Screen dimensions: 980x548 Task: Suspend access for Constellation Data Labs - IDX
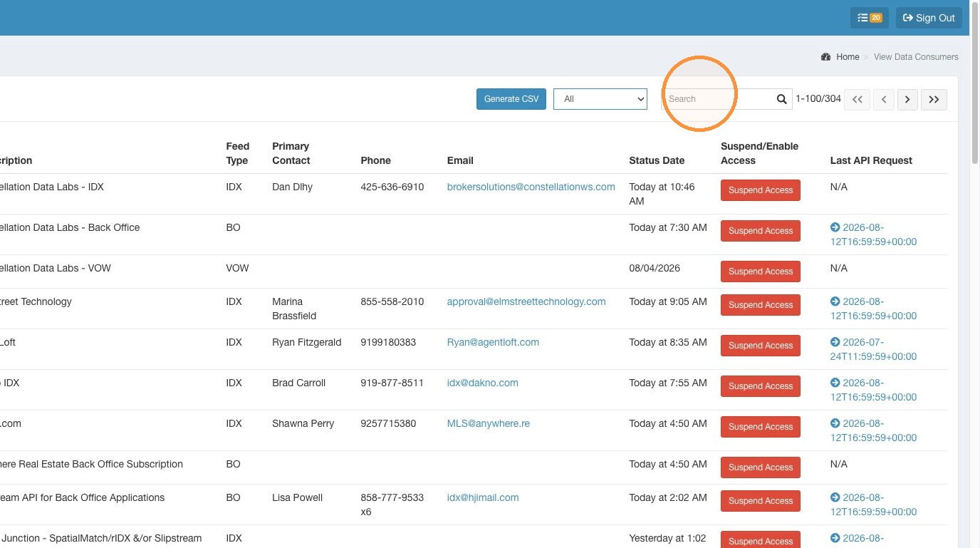coord(761,190)
